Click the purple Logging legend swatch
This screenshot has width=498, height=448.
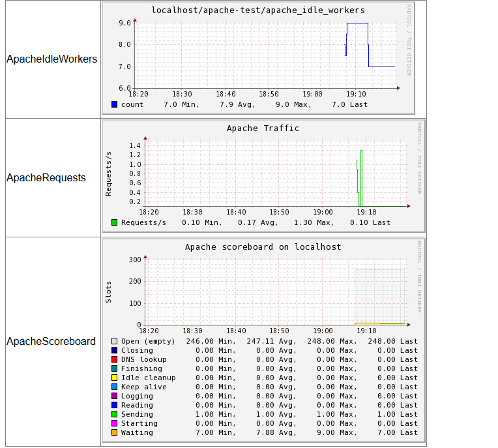click(114, 396)
